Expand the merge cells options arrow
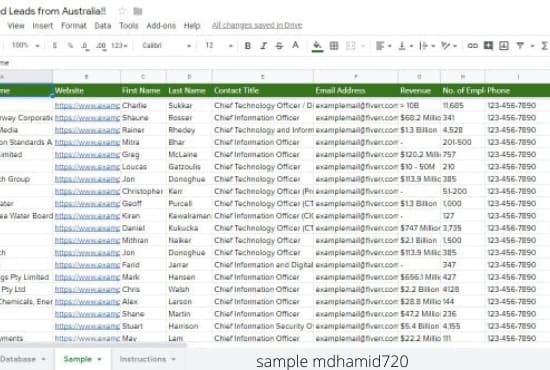Image resolution: width=550 pixels, height=370 pixels. [x=363, y=46]
